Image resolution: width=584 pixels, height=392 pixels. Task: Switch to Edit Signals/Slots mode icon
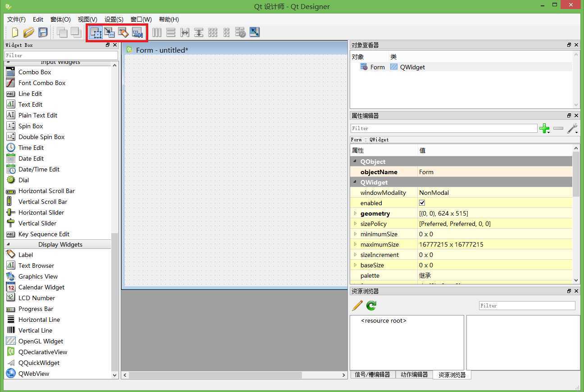coord(109,32)
